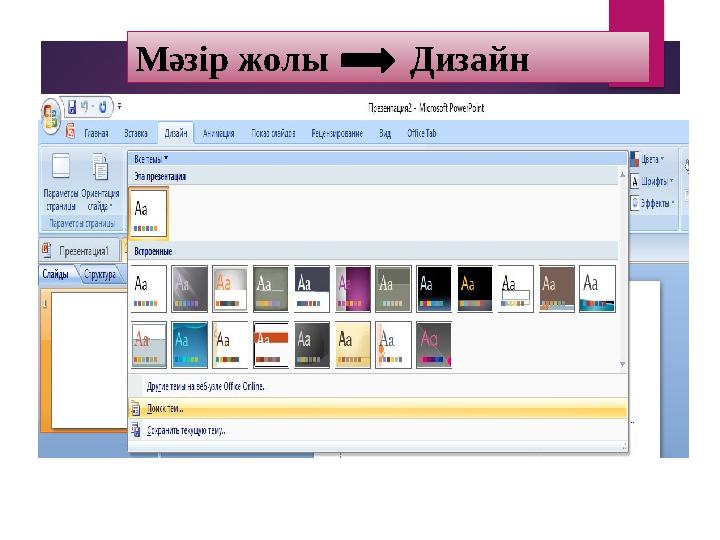Image resolution: width=720 pixels, height=540 pixels.
Task: Click the icon beside Главная tab
Action: click(70, 131)
